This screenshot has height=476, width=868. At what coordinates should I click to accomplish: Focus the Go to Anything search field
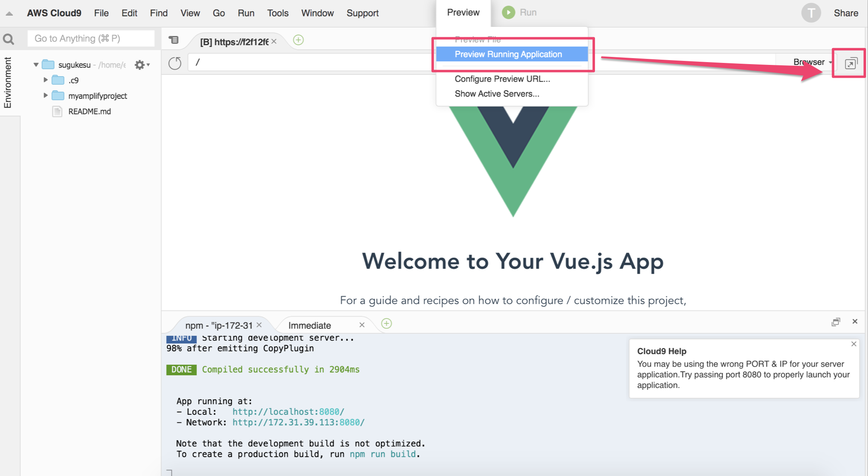point(91,38)
